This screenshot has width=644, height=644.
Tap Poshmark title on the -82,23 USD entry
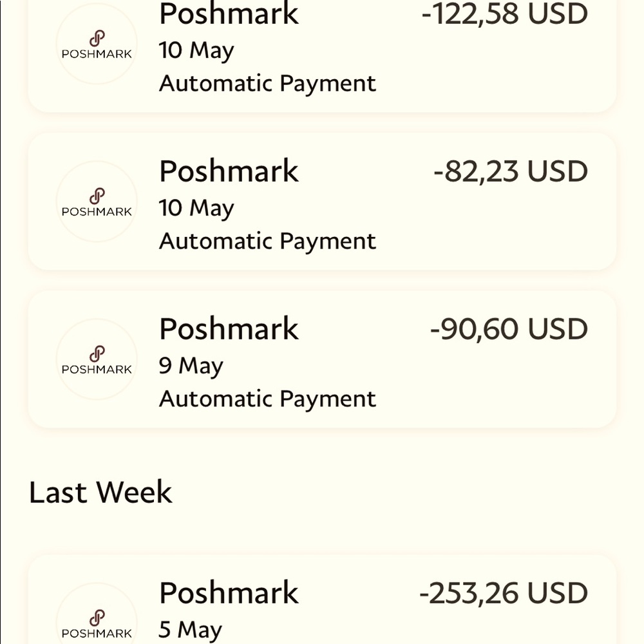coord(229,171)
